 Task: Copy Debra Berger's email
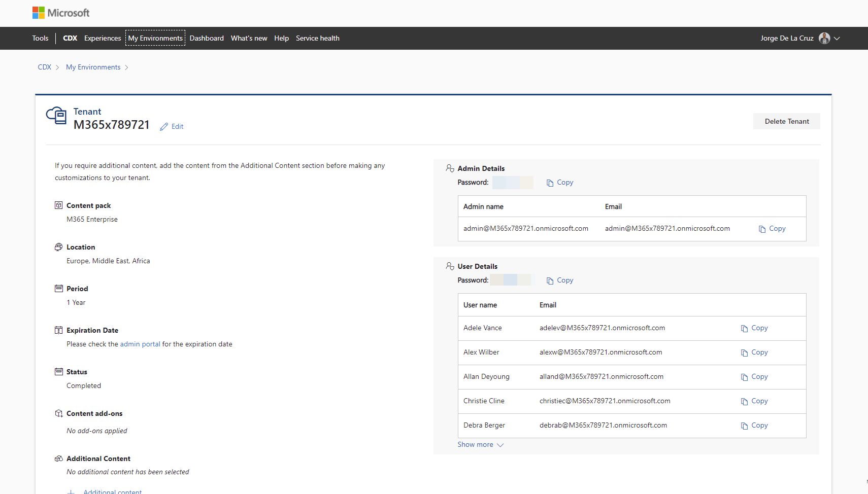point(754,426)
